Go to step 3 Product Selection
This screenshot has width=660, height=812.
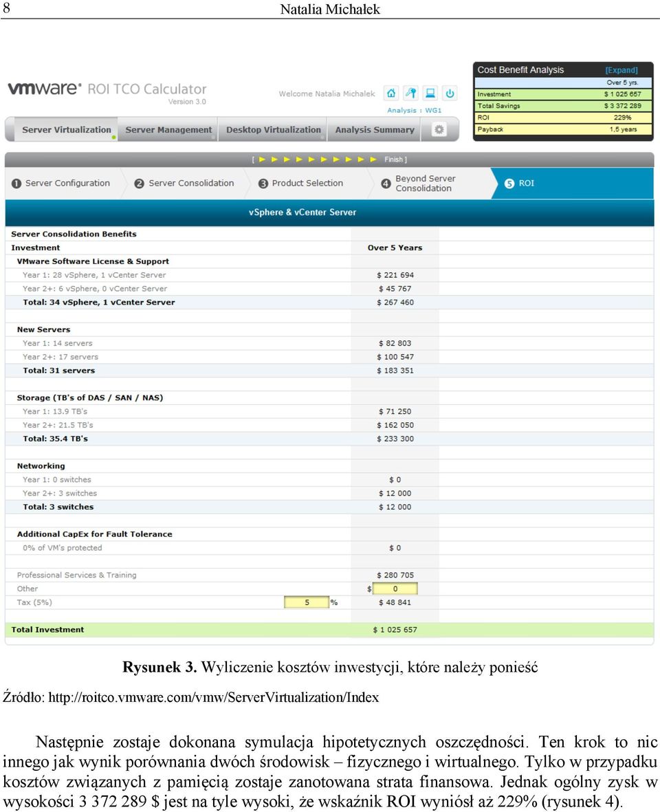tap(300, 184)
